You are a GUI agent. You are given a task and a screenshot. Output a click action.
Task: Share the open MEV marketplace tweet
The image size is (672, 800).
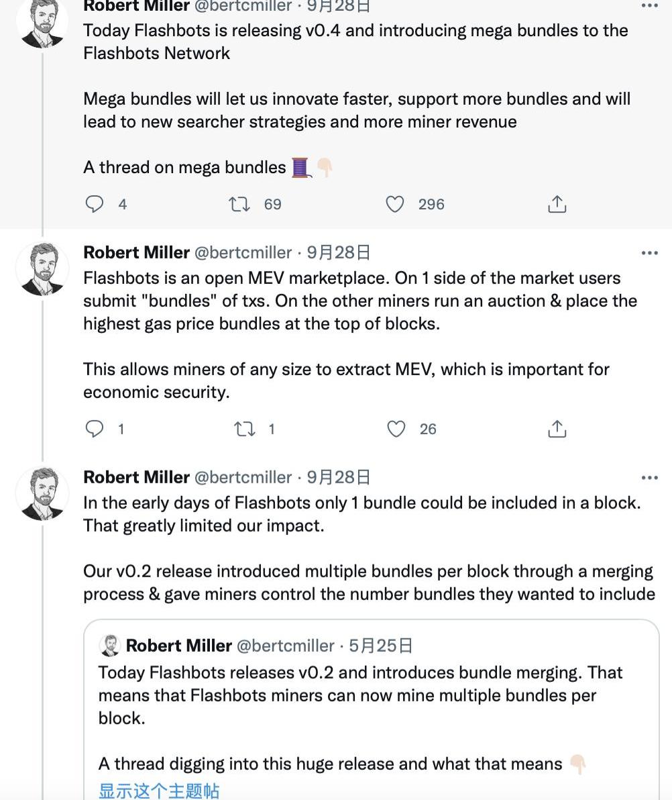click(x=557, y=429)
